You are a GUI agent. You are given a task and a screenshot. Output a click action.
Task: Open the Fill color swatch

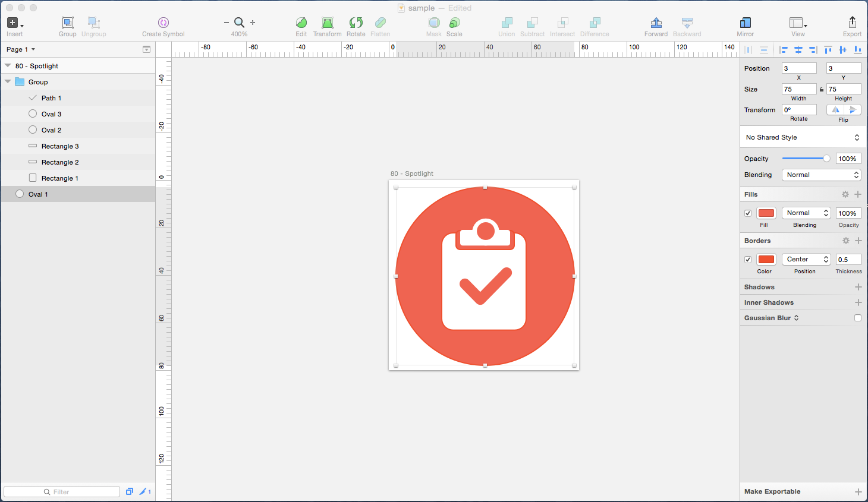point(766,213)
